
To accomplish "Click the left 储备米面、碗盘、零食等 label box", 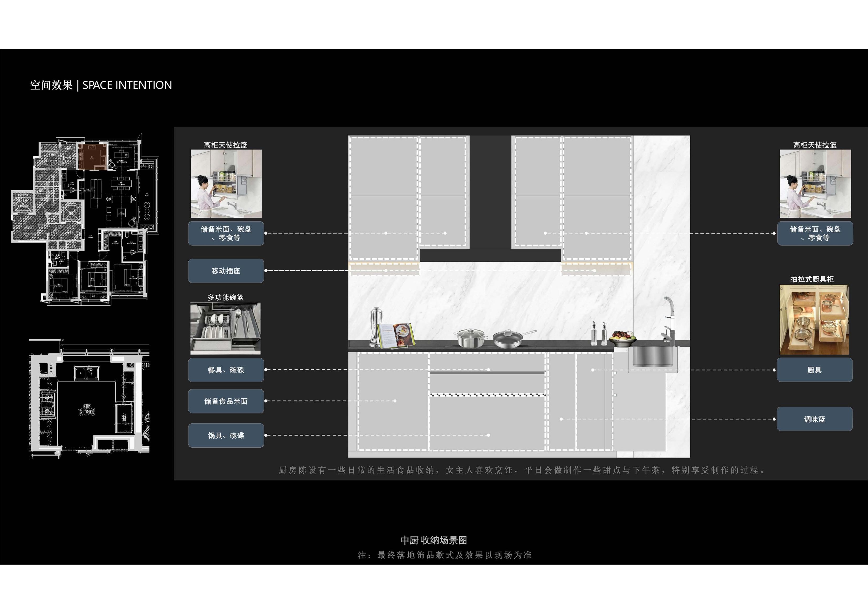I will [x=226, y=233].
